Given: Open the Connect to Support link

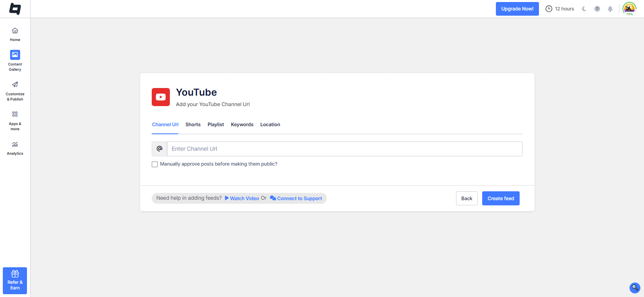Looking at the screenshot, I should pyautogui.click(x=296, y=199).
